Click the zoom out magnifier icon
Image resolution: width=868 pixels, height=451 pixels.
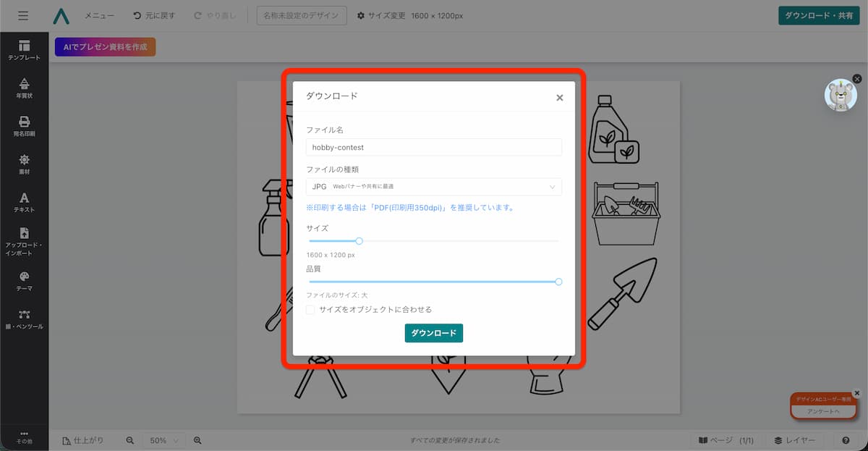[x=130, y=440]
